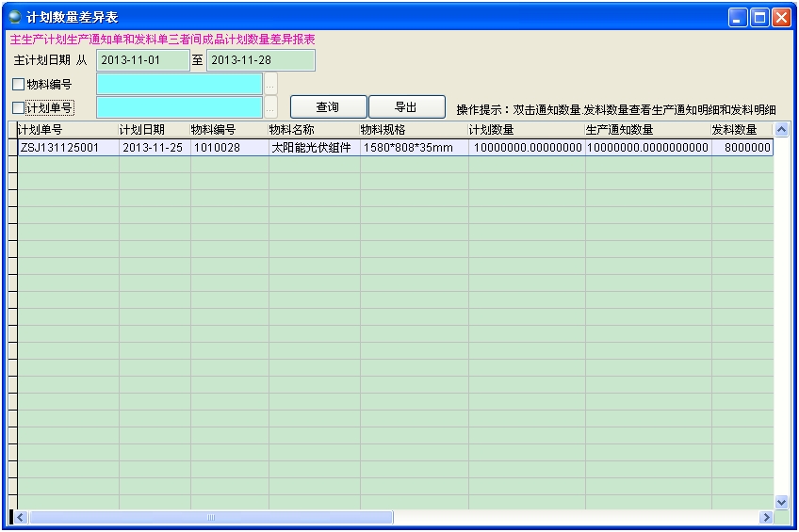The height and width of the screenshot is (532, 799).
Task: Click the 生产通知数量 column header
Action: (645, 130)
